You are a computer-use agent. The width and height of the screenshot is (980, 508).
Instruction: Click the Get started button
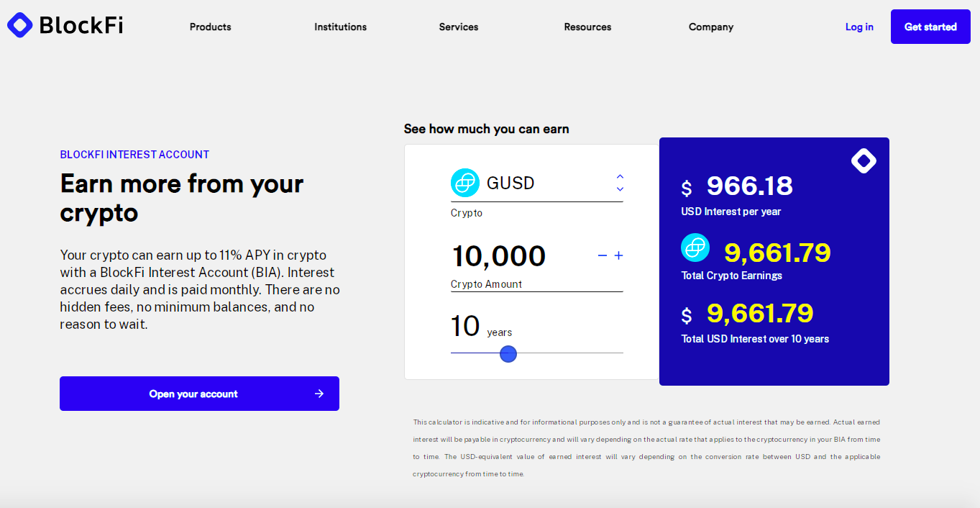(930, 27)
